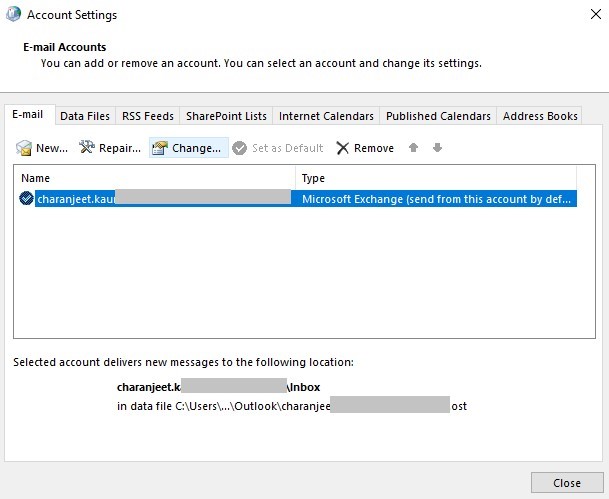Screen dimensions: 609x499
Task: Click the Repair... button label
Action: click(x=120, y=148)
